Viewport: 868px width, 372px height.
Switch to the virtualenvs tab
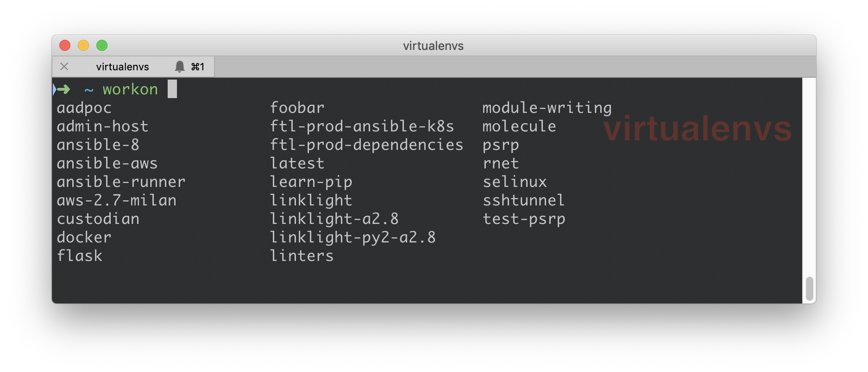[122, 66]
